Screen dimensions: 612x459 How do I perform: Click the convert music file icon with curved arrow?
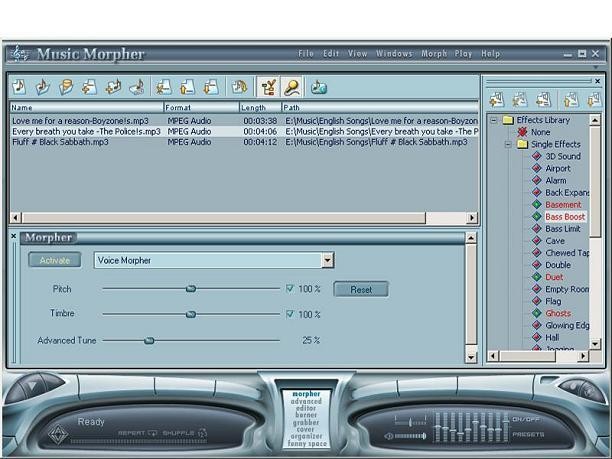(x=239, y=87)
